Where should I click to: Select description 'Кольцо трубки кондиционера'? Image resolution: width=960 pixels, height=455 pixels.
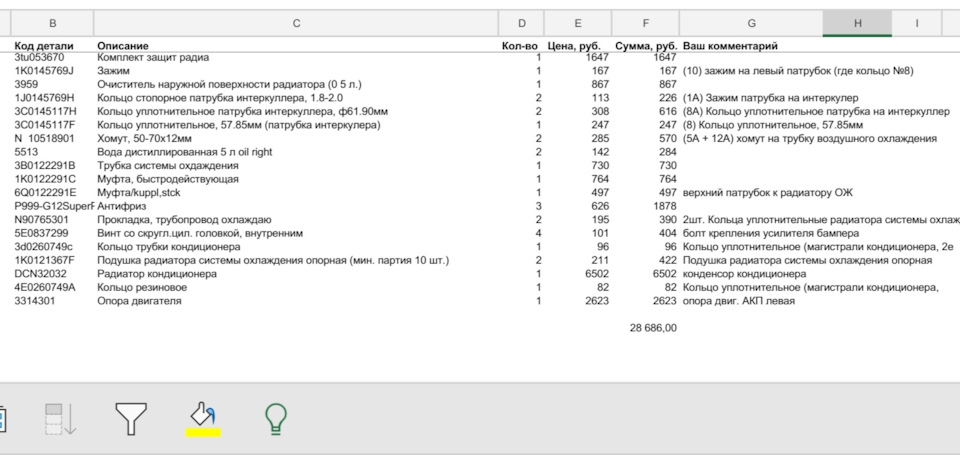(x=169, y=247)
